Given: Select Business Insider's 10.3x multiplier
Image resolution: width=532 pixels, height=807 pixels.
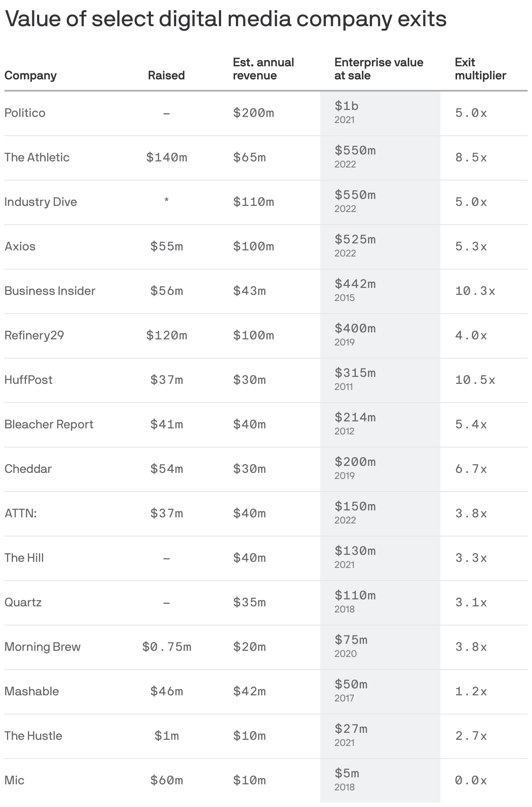Looking at the screenshot, I should click(475, 291).
